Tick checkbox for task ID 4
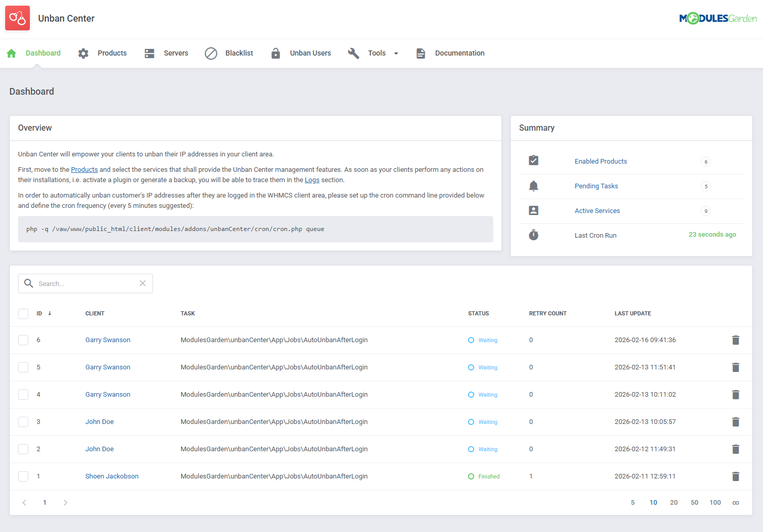Viewport: 763px width, 532px height. (23, 395)
